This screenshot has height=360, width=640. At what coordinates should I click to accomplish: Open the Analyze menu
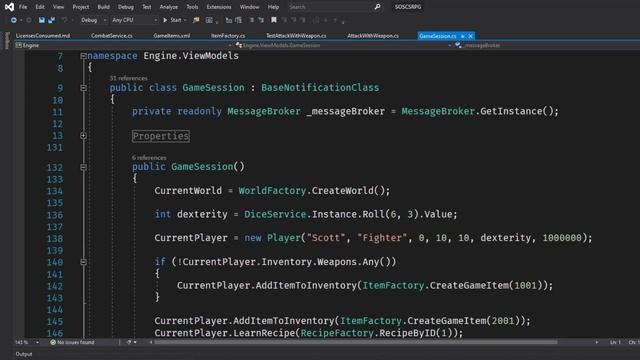(x=169, y=7)
